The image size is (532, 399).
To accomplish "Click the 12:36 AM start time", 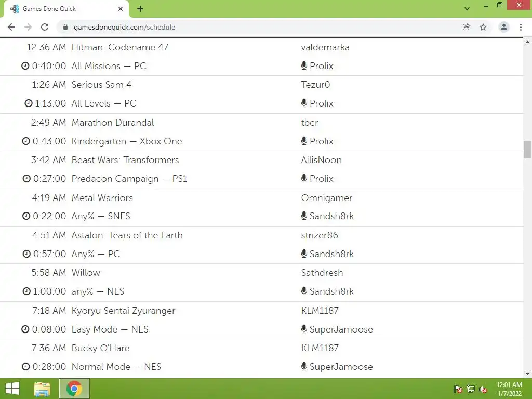I will click(46, 47).
